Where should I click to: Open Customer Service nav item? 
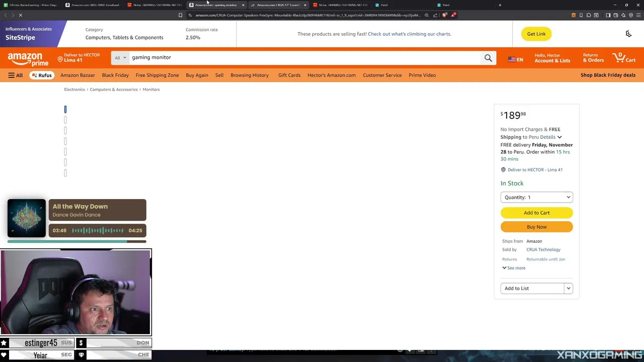pos(382,75)
